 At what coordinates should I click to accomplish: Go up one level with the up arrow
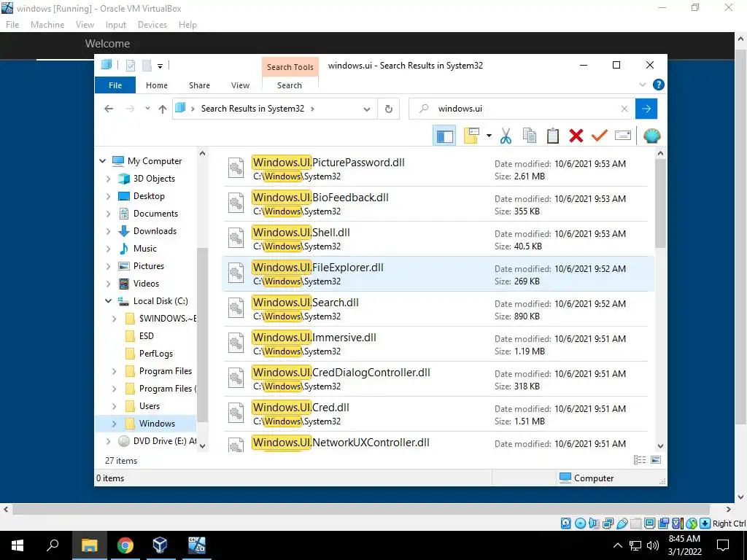pyautogui.click(x=163, y=109)
